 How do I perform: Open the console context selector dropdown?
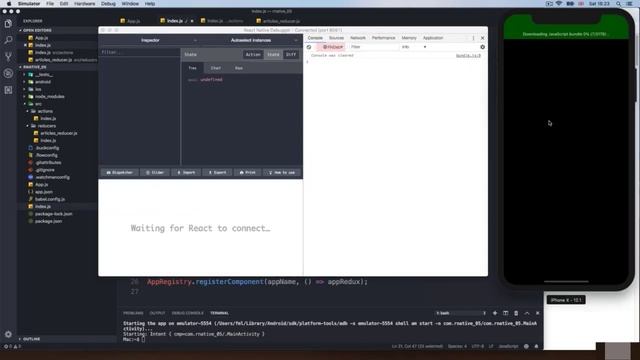point(333,47)
